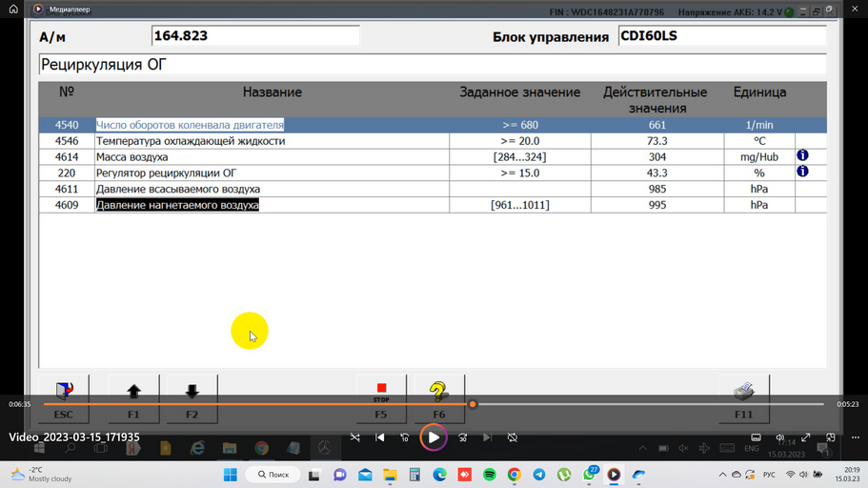Image resolution: width=868 pixels, height=488 pixels.
Task: Expand the hidden system tray icons
Action: tap(722, 475)
